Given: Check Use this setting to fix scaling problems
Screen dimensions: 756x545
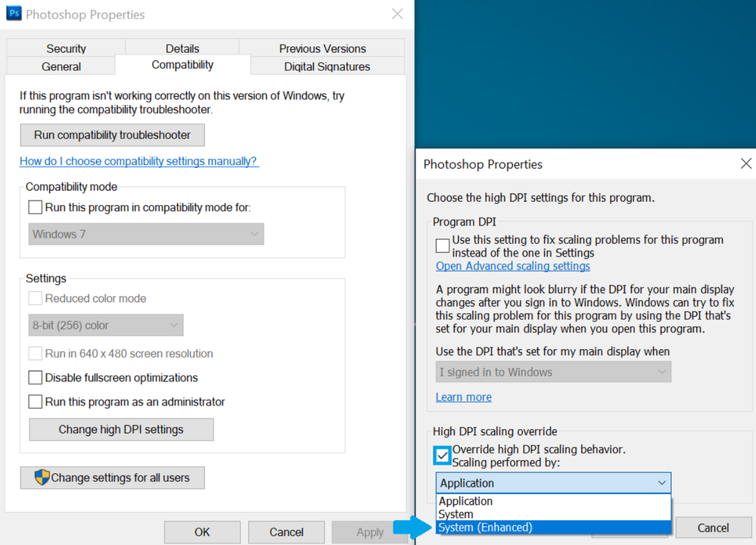Looking at the screenshot, I should pos(443,245).
